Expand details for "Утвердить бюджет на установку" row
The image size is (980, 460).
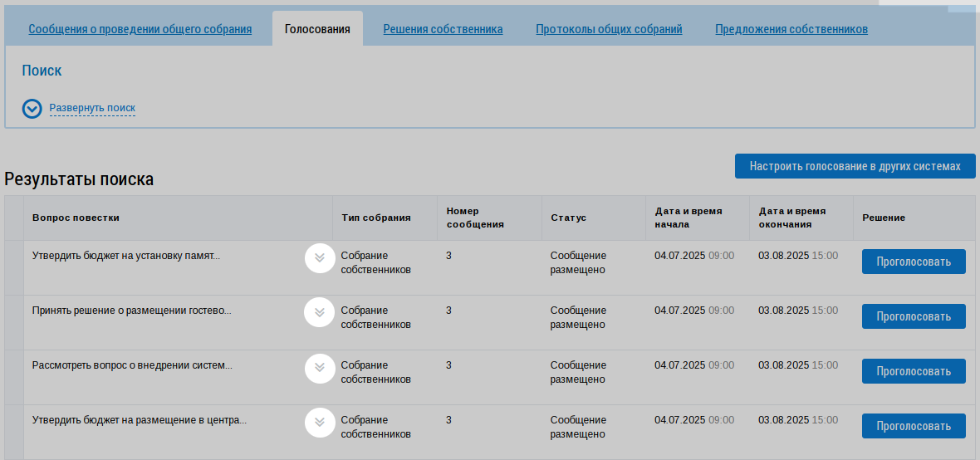319,258
